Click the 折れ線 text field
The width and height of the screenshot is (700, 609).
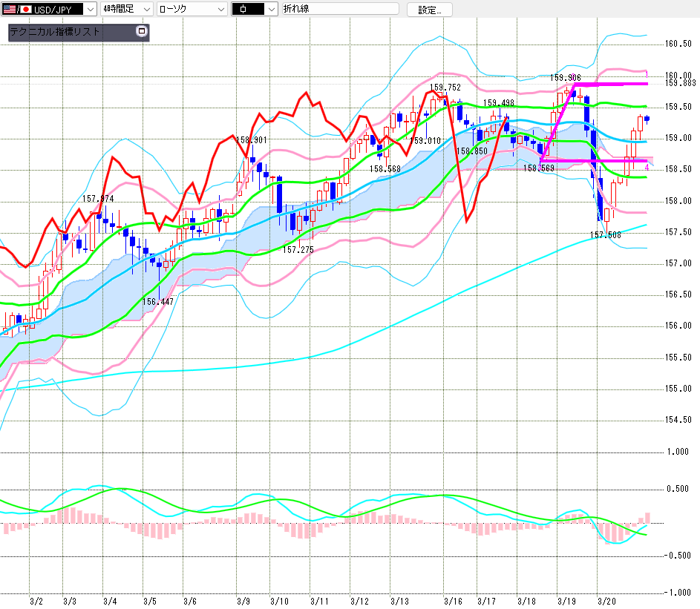(339, 9)
